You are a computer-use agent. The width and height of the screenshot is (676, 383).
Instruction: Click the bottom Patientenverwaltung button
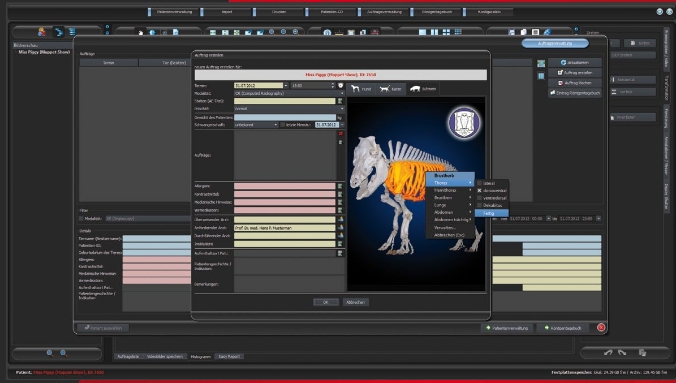[507, 328]
